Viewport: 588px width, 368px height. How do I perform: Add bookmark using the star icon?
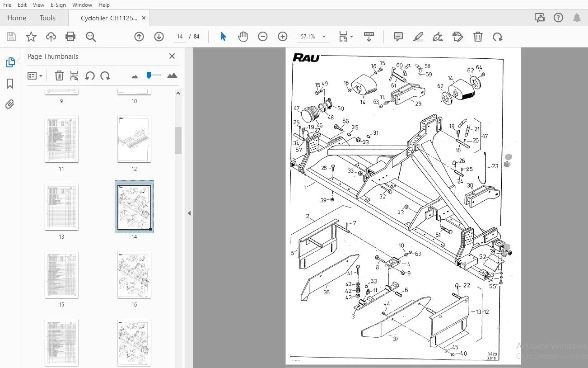(31, 37)
